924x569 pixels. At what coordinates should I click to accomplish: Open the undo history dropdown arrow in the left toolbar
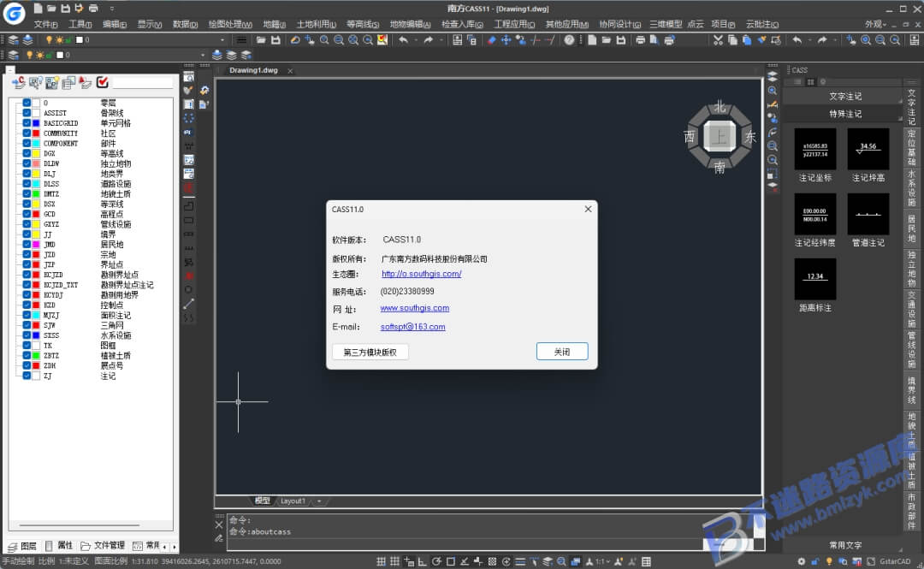[416, 40]
